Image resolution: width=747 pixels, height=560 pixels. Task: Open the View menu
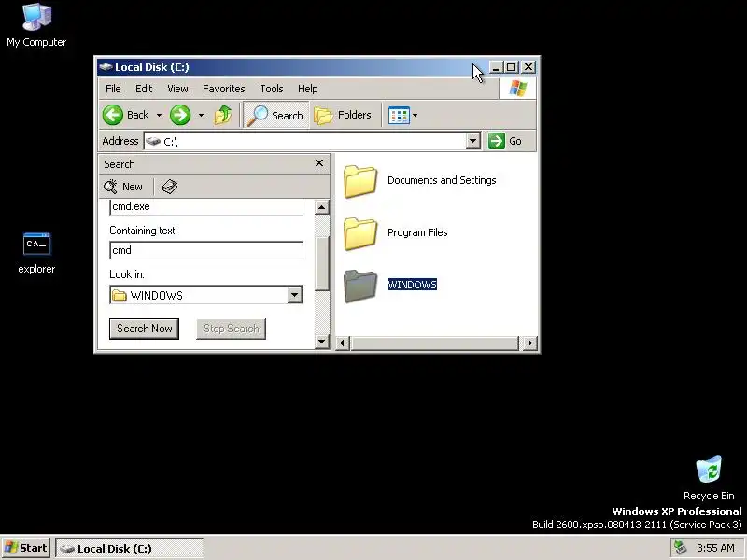point(177,89)
